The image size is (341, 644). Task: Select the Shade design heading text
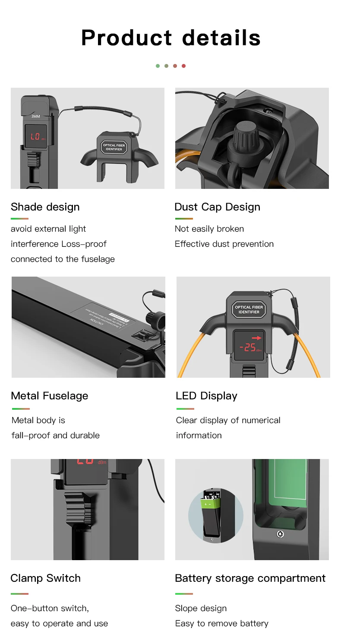[x=45, y=207]
